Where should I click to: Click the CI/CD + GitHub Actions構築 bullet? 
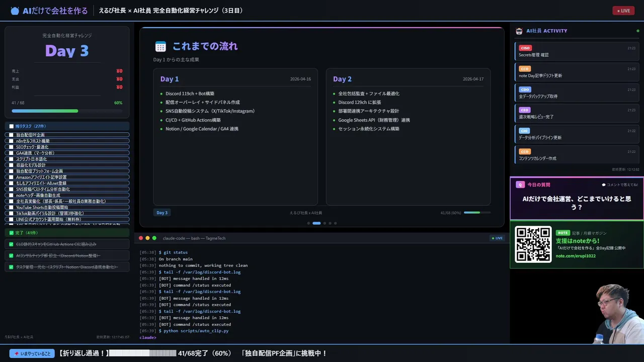pyautogui.click(x=193, y=120)
